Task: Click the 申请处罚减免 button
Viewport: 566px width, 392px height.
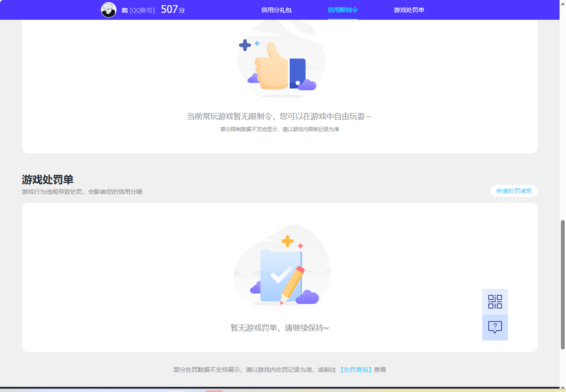Action: [x=514, y=191]
